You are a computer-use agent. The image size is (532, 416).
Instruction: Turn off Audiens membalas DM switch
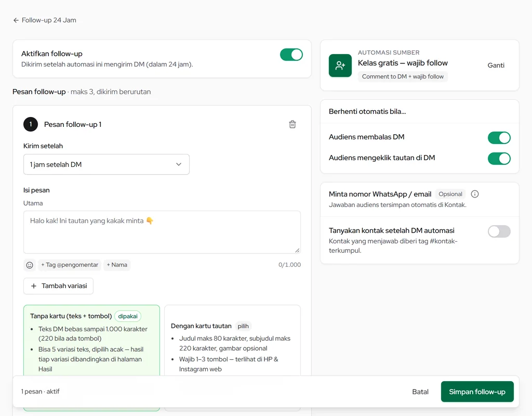click(x=499, y=137)
